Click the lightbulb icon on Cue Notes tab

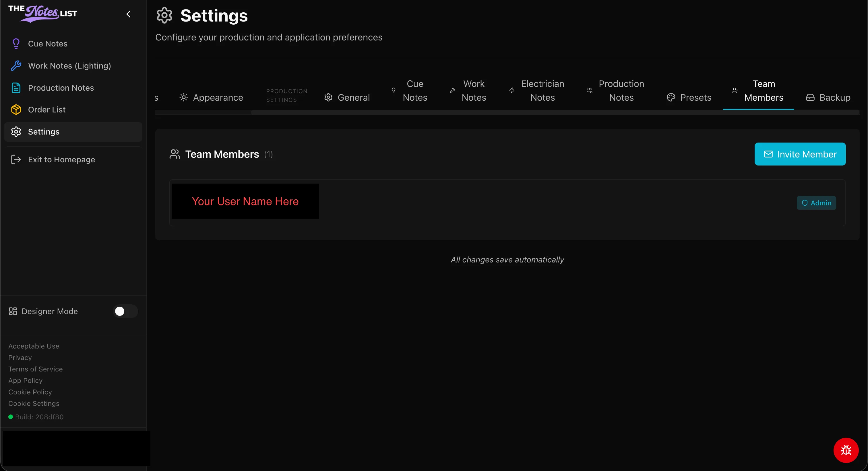393,91
